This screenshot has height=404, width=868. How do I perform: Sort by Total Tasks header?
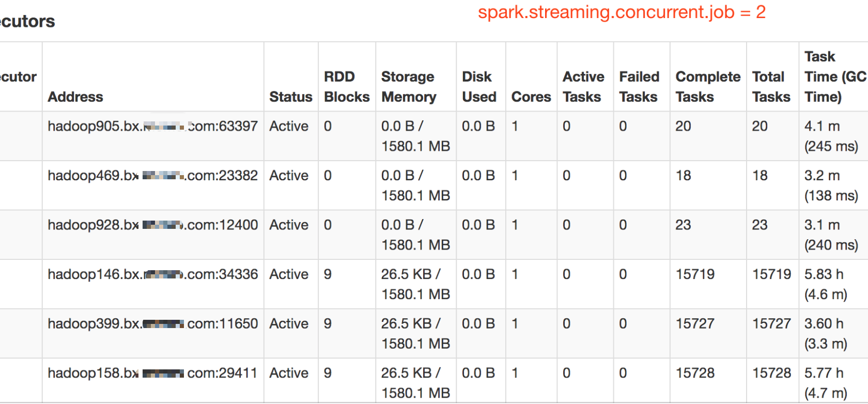click(771, 86)
